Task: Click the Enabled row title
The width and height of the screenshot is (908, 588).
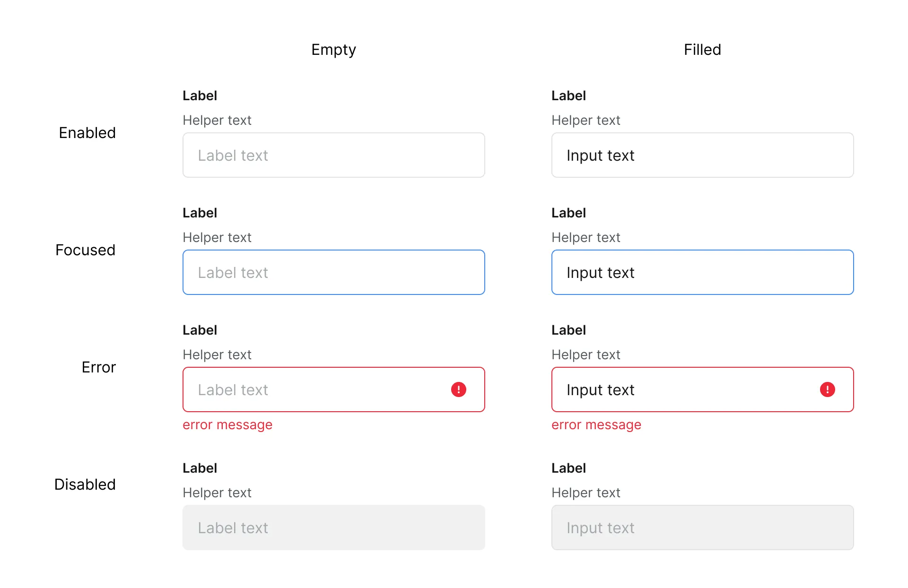Action: pos(87,133)
